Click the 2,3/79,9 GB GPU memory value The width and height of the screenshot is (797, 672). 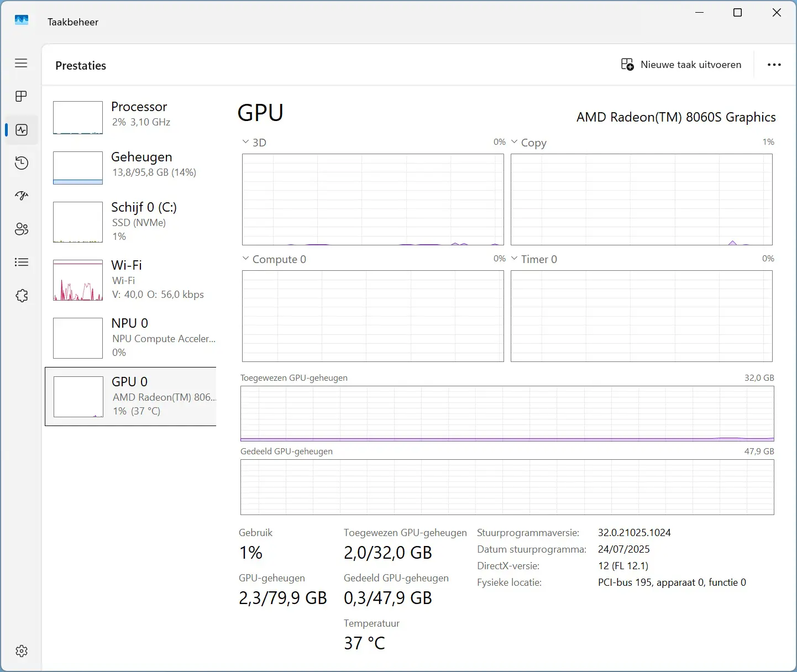283,598
